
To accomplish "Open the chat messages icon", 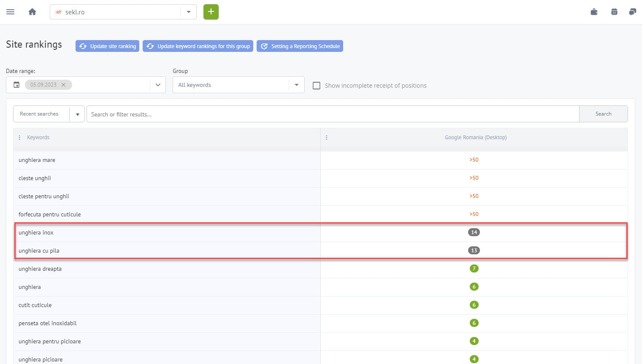I will [x=632, y=12].
